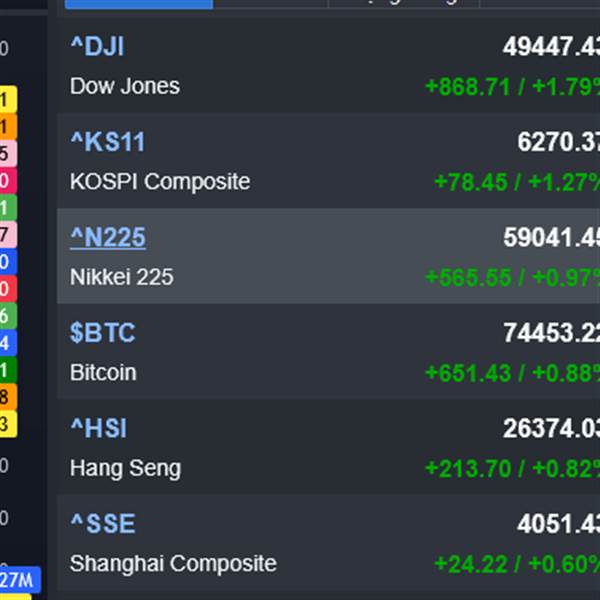
Task: Click the Nikkei change +565.55
Action: click(468, 277)
